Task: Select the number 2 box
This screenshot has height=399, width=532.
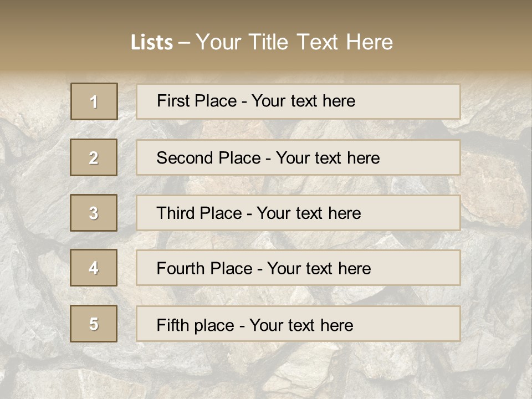Action: pos(94,157)
